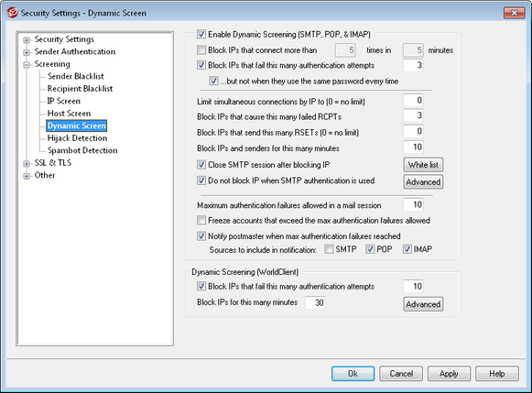The image size is (532, 393).
Task: Uncheck the IMAP notification source
Action: tap(407, 249)
